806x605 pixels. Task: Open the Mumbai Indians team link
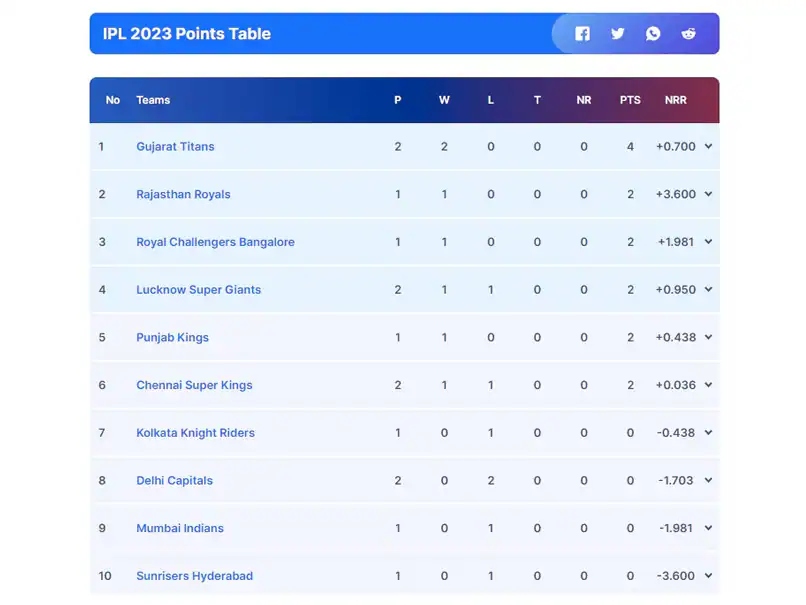click(x=180, y=528)
